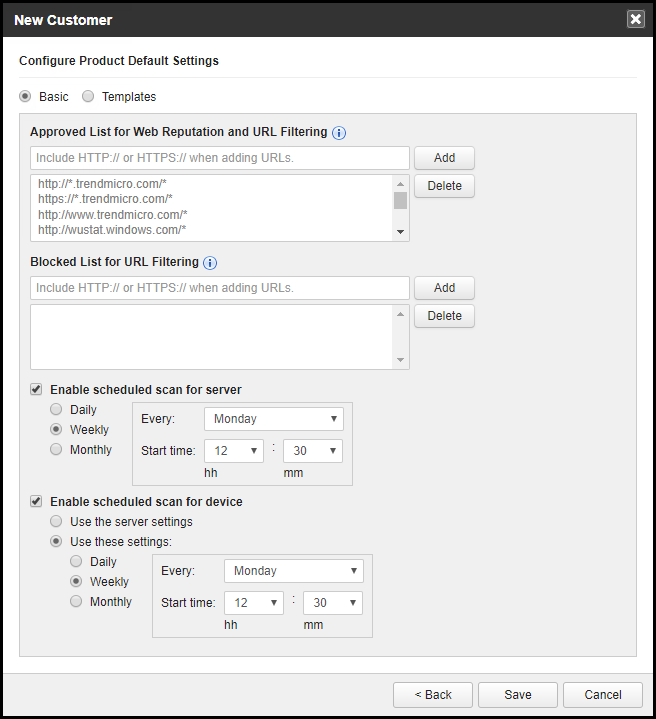Image resolution: width=656 pixels, height=719 pixels.
Task: Click Delete button for Blocked List
Action: [x=444, y=316]
